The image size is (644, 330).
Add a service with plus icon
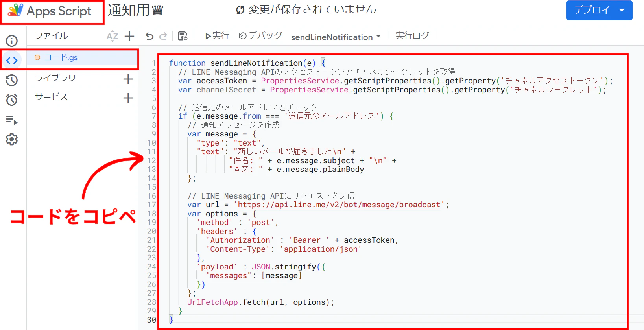[128, 98]
